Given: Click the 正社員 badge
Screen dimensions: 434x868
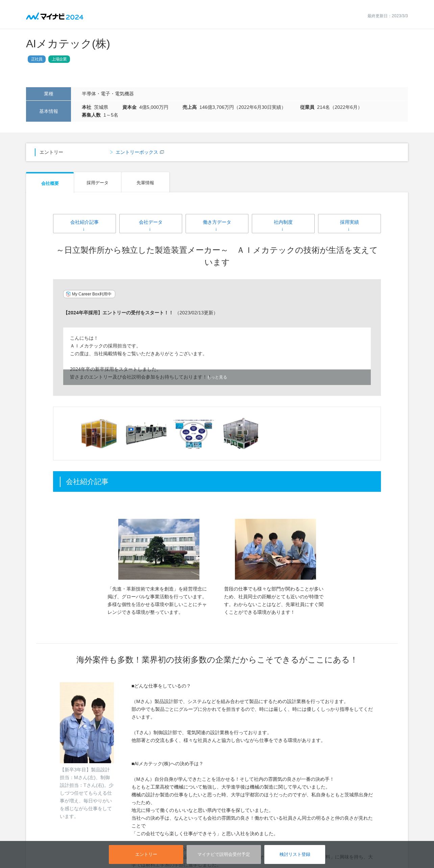Looking at the screenshot, I should click(37, 59).
